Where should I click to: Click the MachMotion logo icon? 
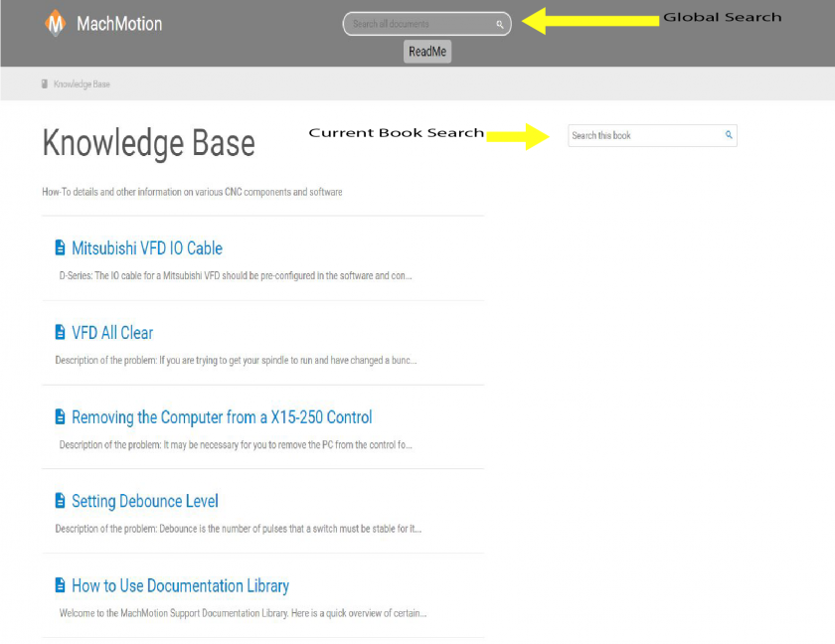pyautogui.click(x=56, y=24)
